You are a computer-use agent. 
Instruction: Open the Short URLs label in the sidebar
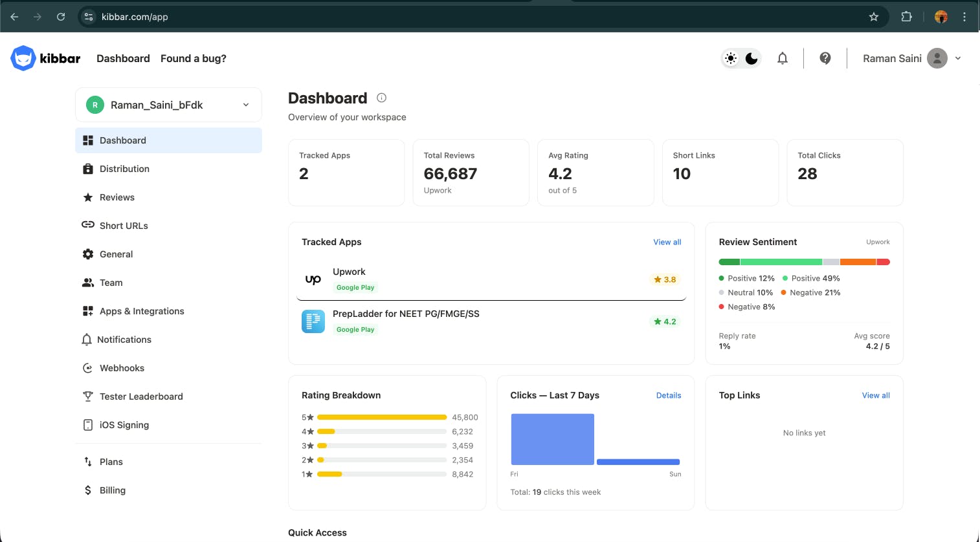[124, 226]
